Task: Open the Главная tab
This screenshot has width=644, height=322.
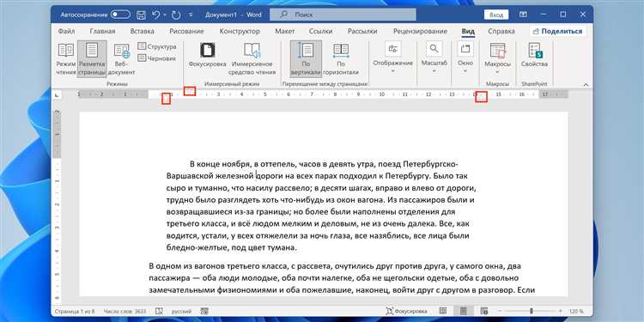Action: pos(102,31)
